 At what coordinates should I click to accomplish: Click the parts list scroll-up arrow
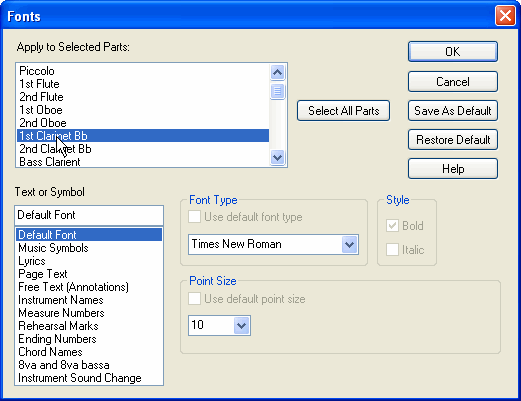click(x=277, y=72)
